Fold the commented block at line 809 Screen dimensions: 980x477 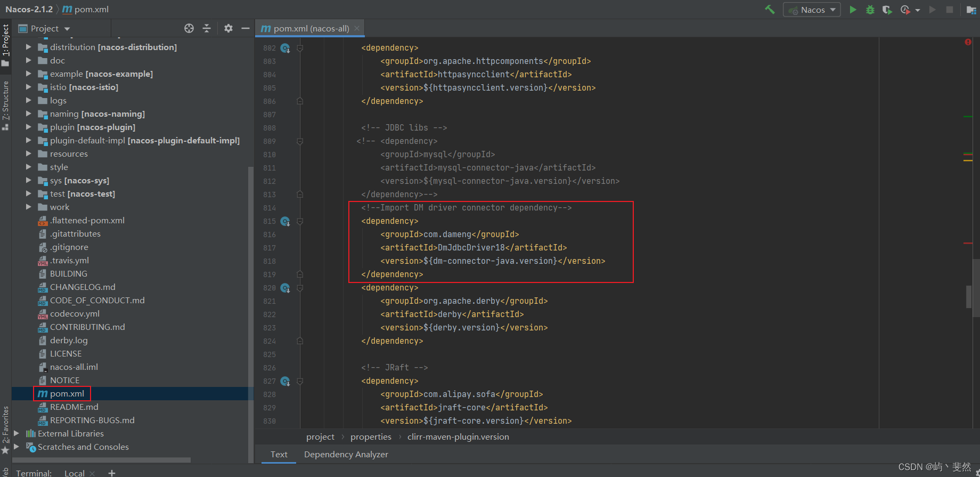coord(300,141)
